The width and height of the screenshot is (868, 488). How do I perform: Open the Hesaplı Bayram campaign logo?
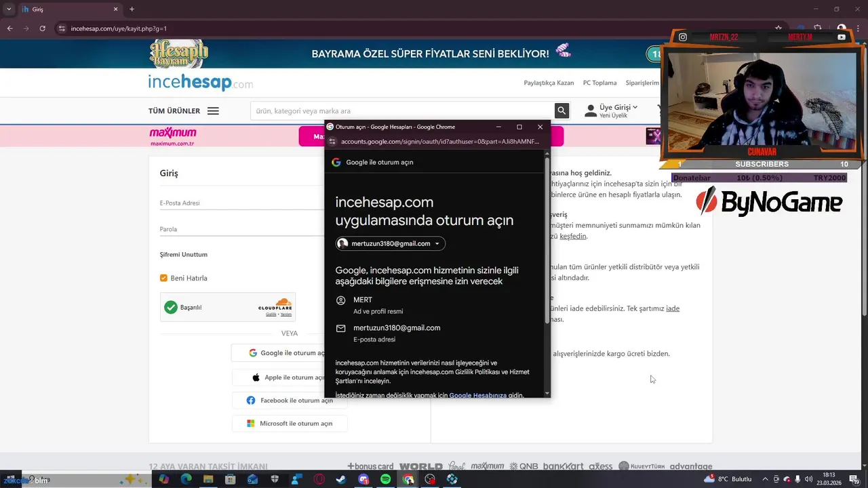coord(178,54)
